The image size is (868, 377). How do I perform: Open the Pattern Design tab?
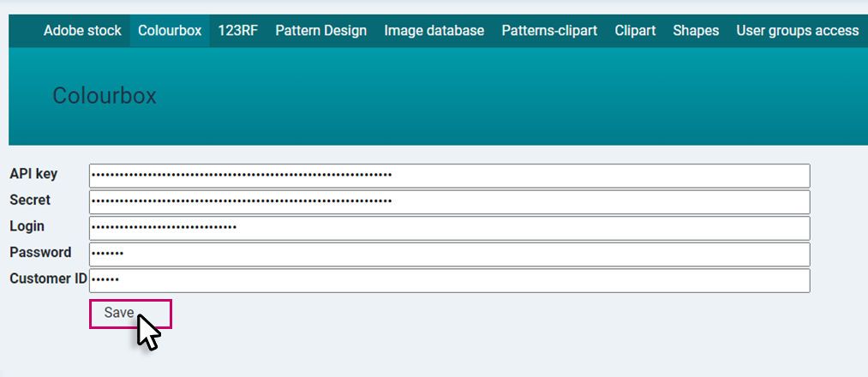click(x=321, y=31)
